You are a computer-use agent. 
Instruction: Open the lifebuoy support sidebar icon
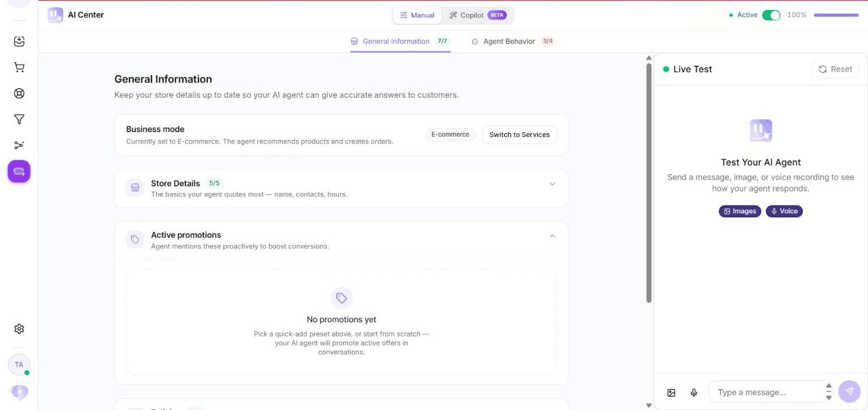point(19,93)
